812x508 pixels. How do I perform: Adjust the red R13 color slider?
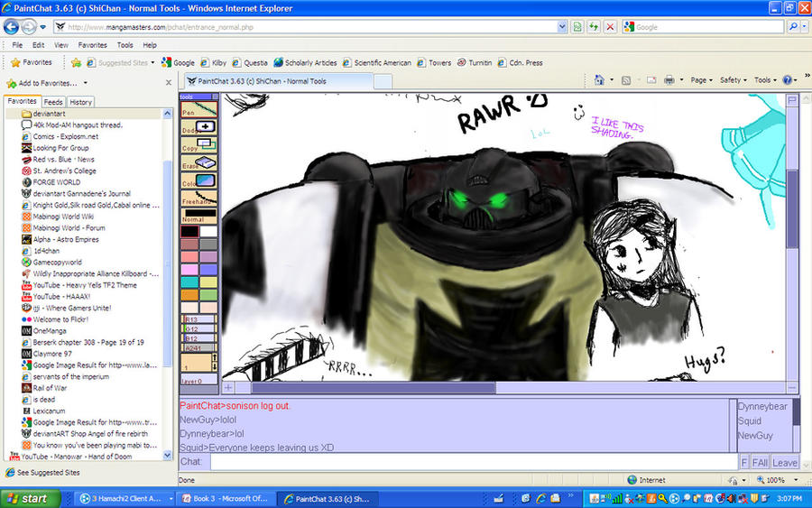[198, 319]
